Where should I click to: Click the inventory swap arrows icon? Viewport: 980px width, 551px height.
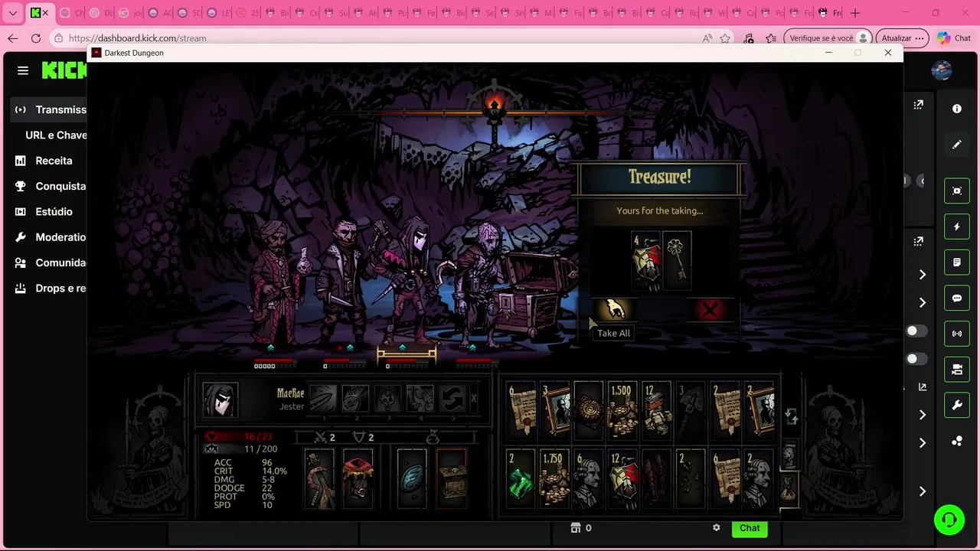click(792, 416)
